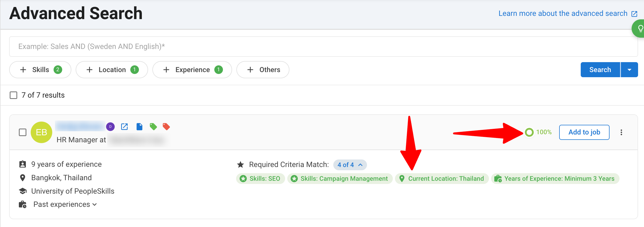
Task: Open the green lightbulb tips button
Action: click(639, 29)
